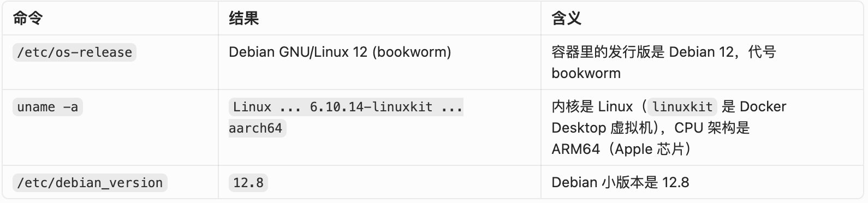Click the 命令 column header
The image size is (868, 203).
27,19
